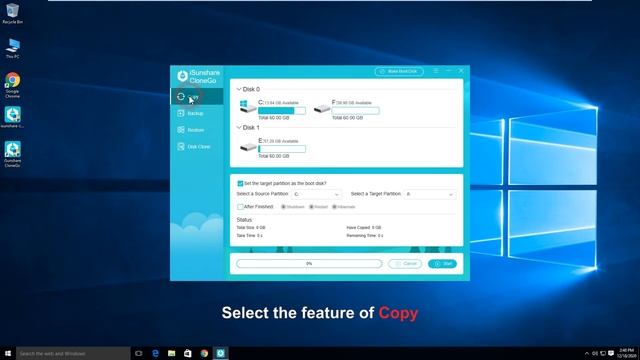
Task: Open Disk Clone in the sidebar
Action: 197,147
